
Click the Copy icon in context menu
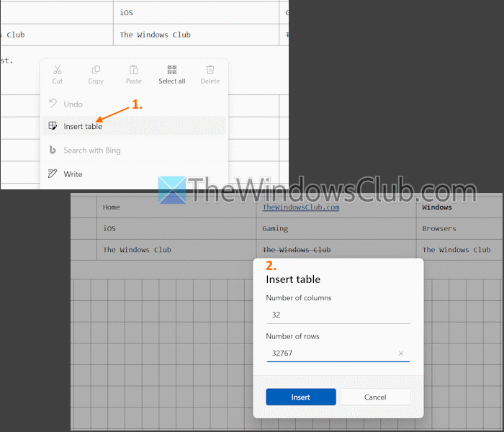[x=96, y=70]
